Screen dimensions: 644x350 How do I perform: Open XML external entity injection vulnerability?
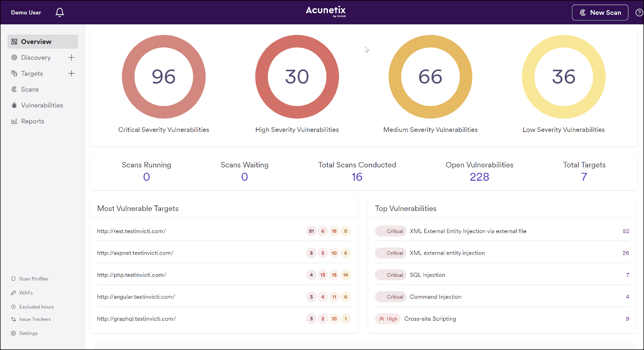447,253
